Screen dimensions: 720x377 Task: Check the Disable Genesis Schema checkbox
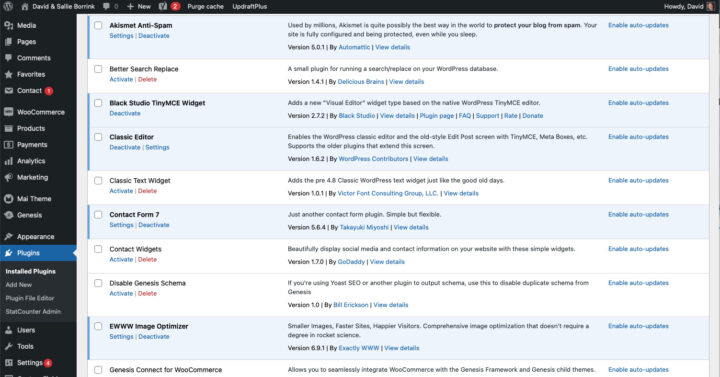(x=98, y=283)
